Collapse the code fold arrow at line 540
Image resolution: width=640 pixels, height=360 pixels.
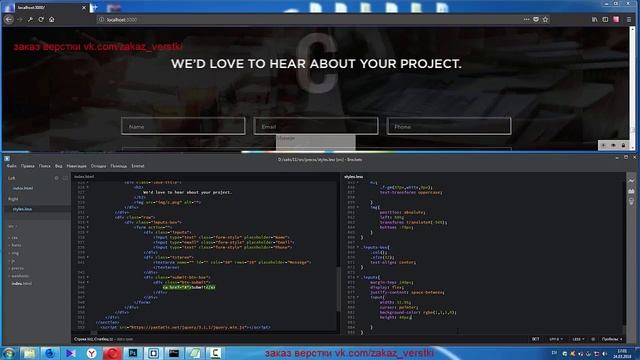coord(88,258)
